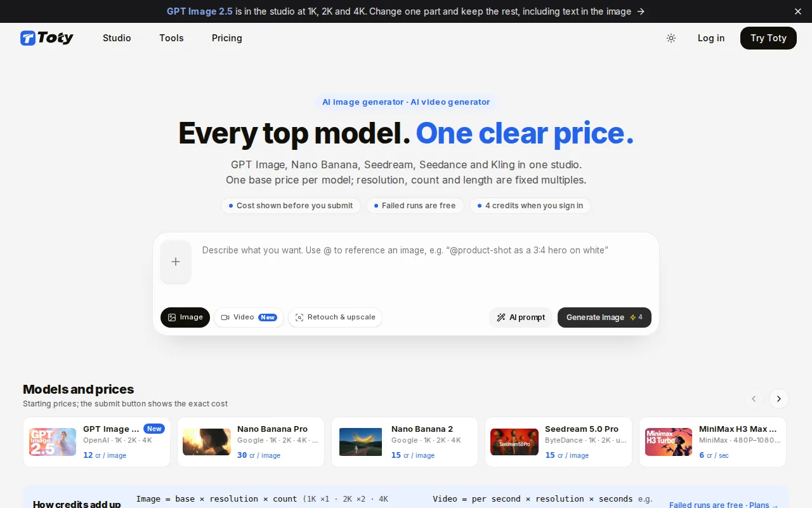Click the 'Cost shown before you submit' pill
This screenshot has width=812, height=508.
click(x=291, y=206)
